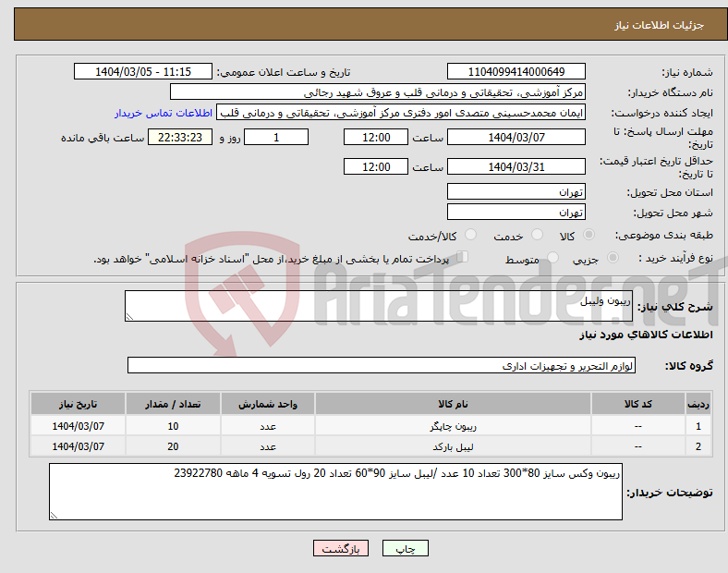Click the price validity date 1404/03/31 field
Screen dimensions: 728x573
pos(516,166)
